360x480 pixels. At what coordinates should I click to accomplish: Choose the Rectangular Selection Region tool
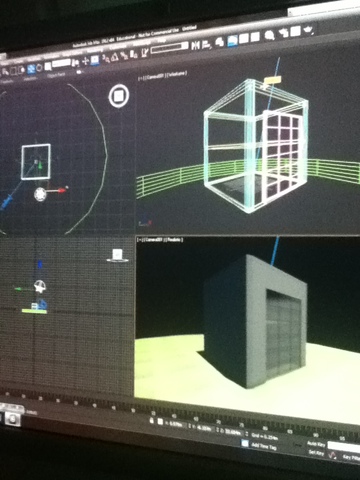(13, 71)
